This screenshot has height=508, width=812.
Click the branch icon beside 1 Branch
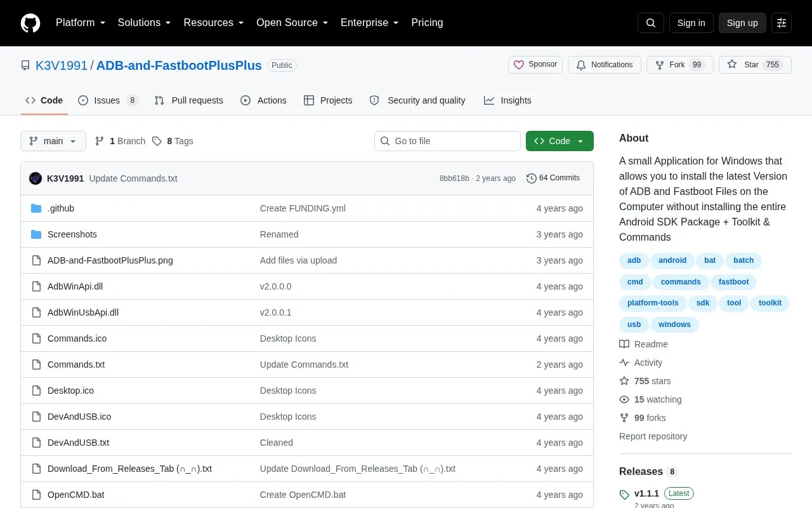[x=100, y=141]
